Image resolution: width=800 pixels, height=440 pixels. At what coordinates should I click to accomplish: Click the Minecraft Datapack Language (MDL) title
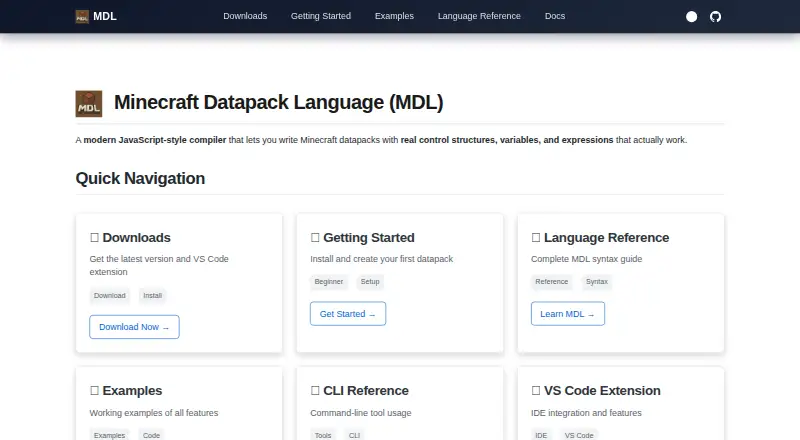click(279, 103)
